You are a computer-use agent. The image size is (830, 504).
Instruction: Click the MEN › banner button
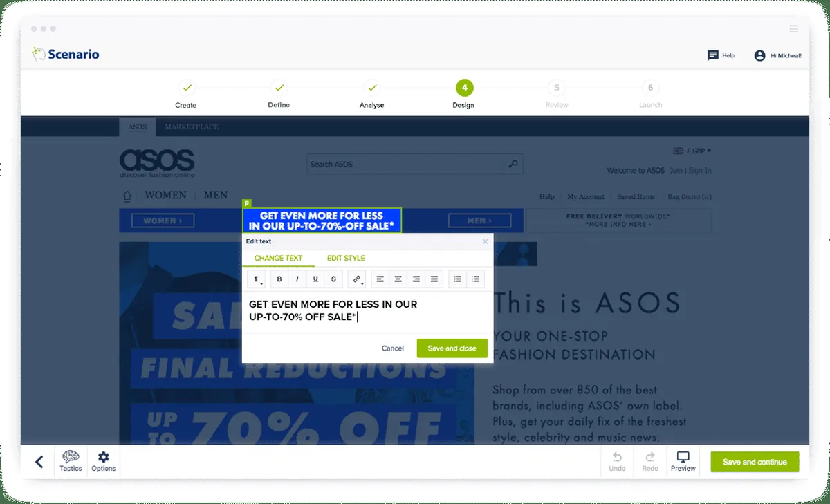click(x=479, y=221)
